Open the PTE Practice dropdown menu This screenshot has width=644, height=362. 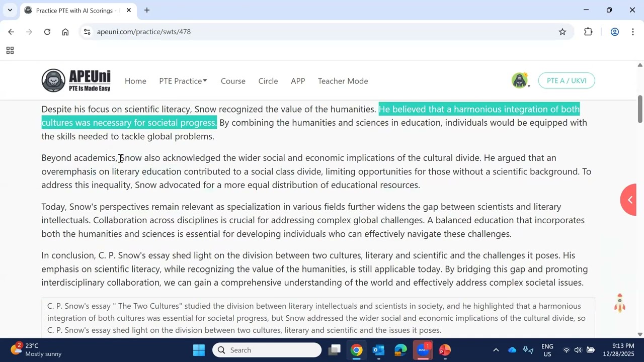tap(183, 81)
